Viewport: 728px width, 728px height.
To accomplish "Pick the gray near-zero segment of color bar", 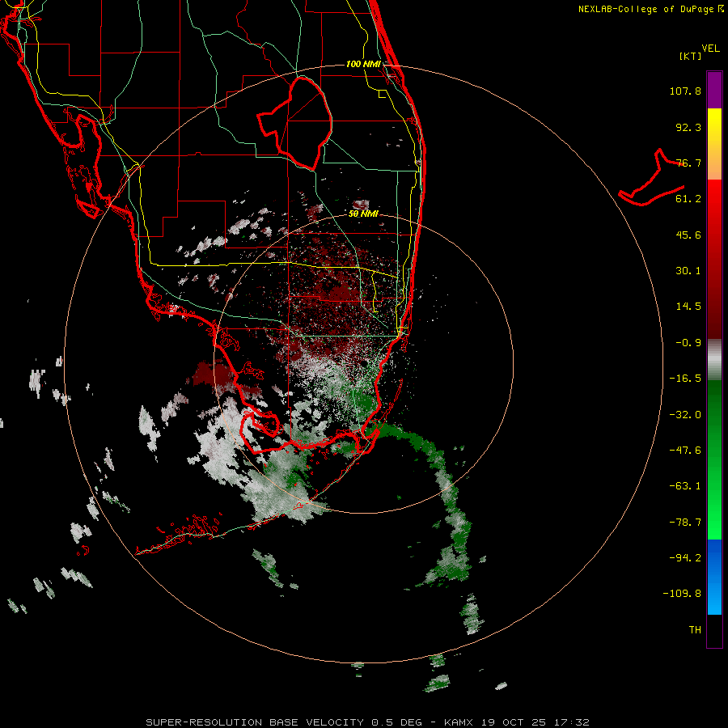I will pyautogui.click(x=714, y=358).
